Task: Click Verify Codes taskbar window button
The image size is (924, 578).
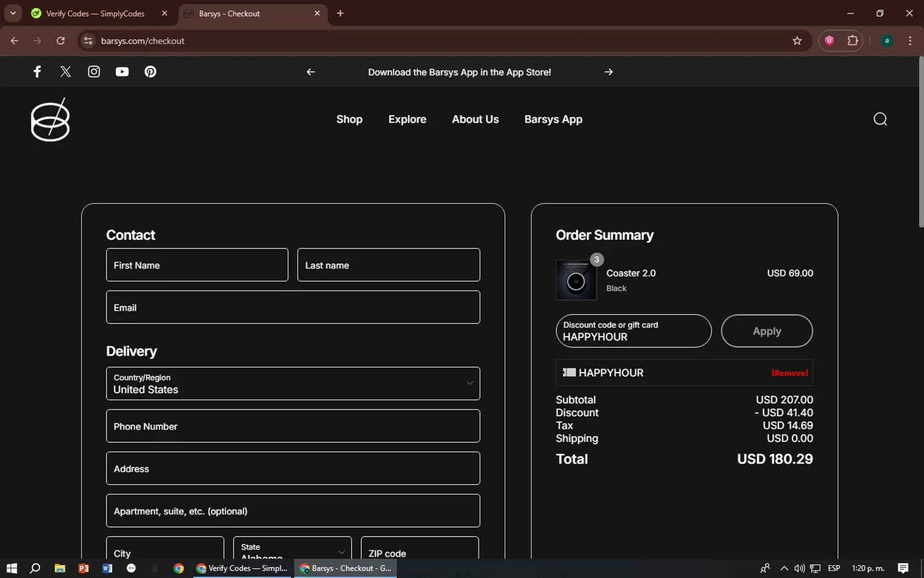Action: pyautogui.click(x=242, y=568)
